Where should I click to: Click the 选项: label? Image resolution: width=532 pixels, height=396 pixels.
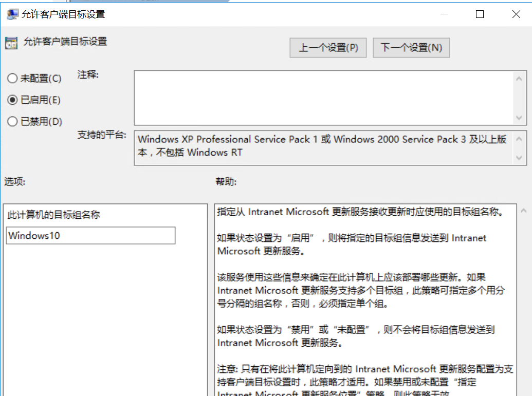[x=14, y=182]
